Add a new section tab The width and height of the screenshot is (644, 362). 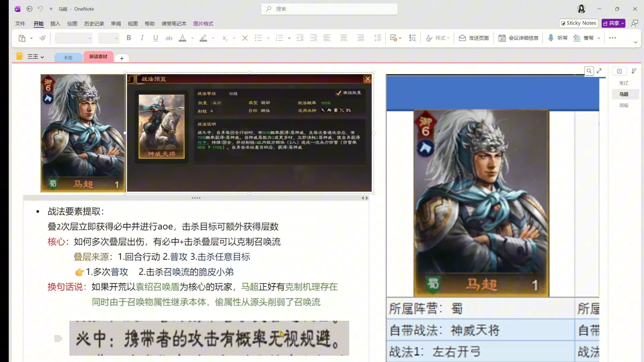pos(122,58)
